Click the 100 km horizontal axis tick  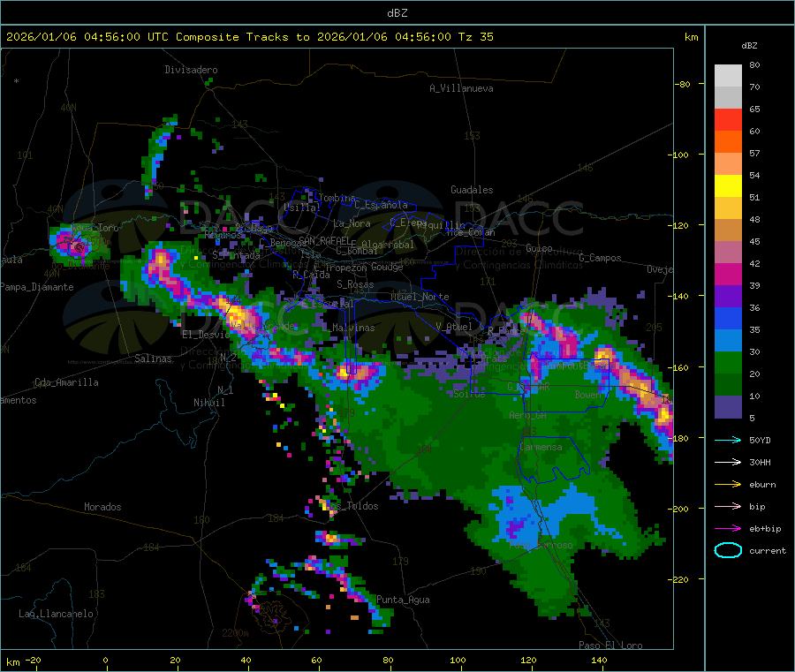click(458, 660)
